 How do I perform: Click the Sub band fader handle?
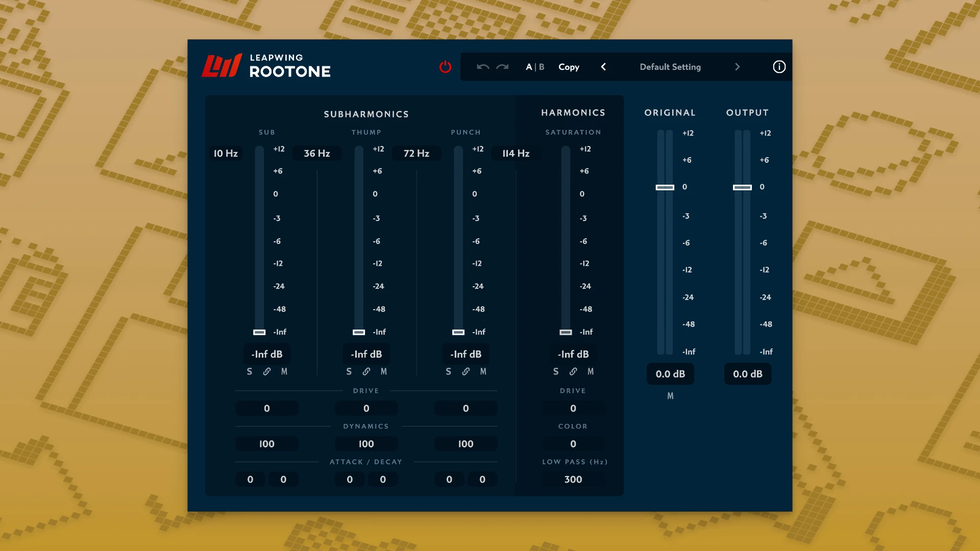point(259,332)
